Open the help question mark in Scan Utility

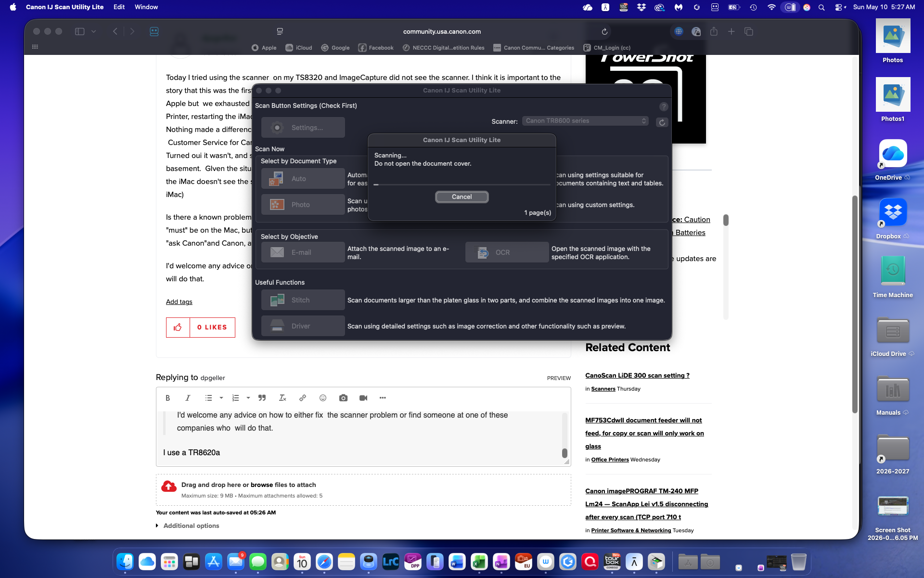pos(663,106)
